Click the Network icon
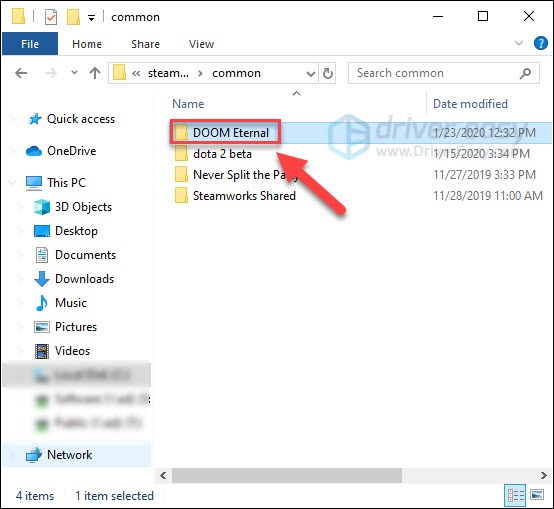 point(34,455)
